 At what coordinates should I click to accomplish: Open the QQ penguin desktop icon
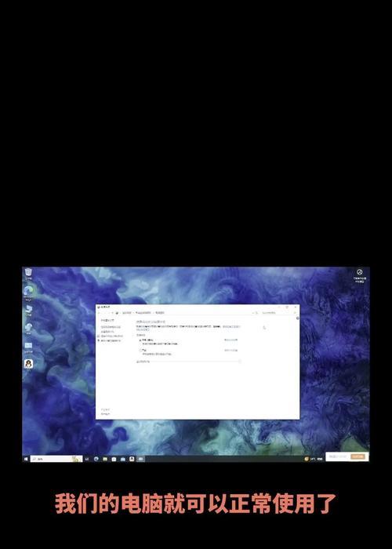pos(28,363)
